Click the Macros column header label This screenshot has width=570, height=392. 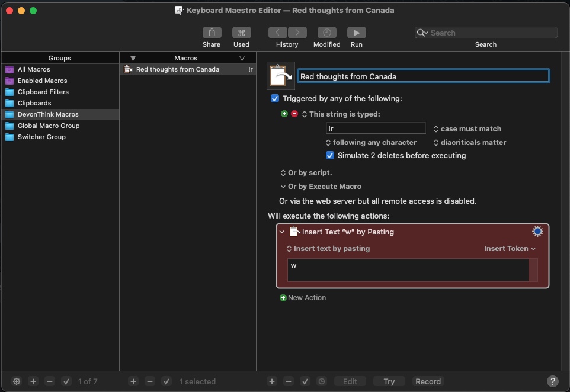tap(186, 58)
